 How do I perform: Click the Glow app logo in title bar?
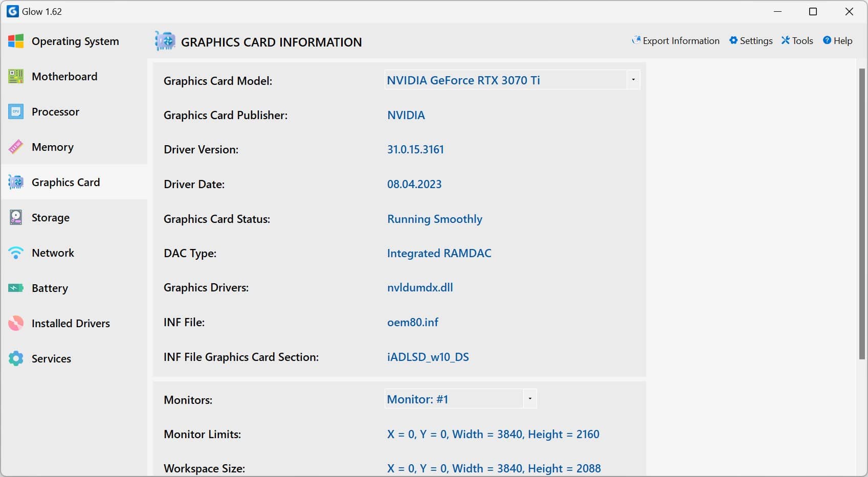pos(12,11)
